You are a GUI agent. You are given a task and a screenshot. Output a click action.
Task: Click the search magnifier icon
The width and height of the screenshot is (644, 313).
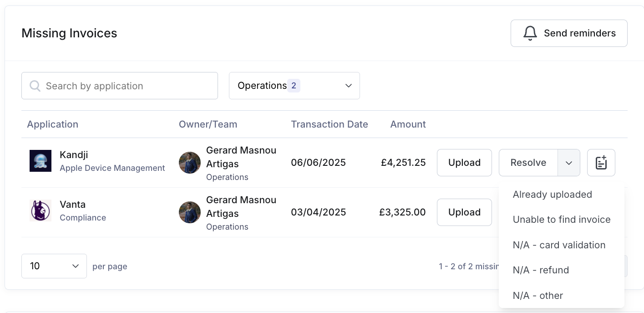pyautogui.click(x=35, y=86)
